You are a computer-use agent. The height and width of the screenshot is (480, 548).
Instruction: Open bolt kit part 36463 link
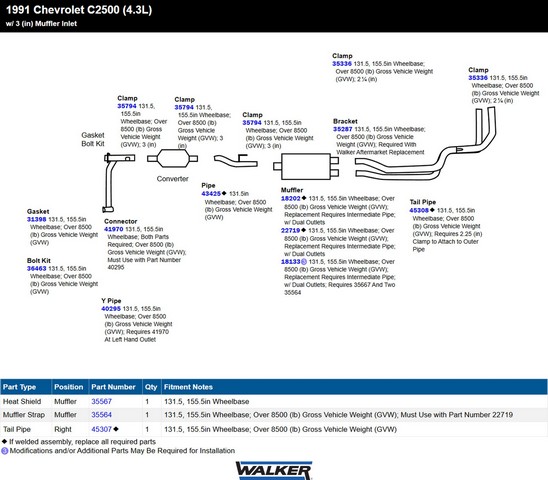pos(36,268)
